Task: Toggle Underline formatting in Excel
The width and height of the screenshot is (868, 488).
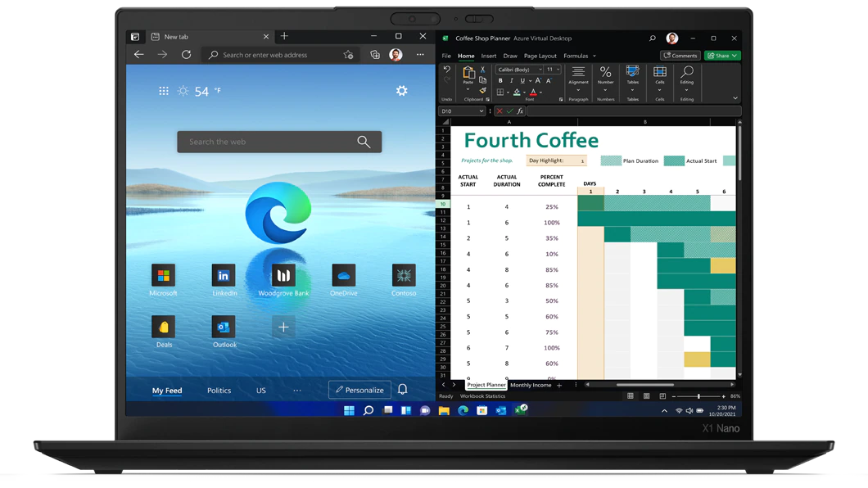Action: tap(522, 81)
